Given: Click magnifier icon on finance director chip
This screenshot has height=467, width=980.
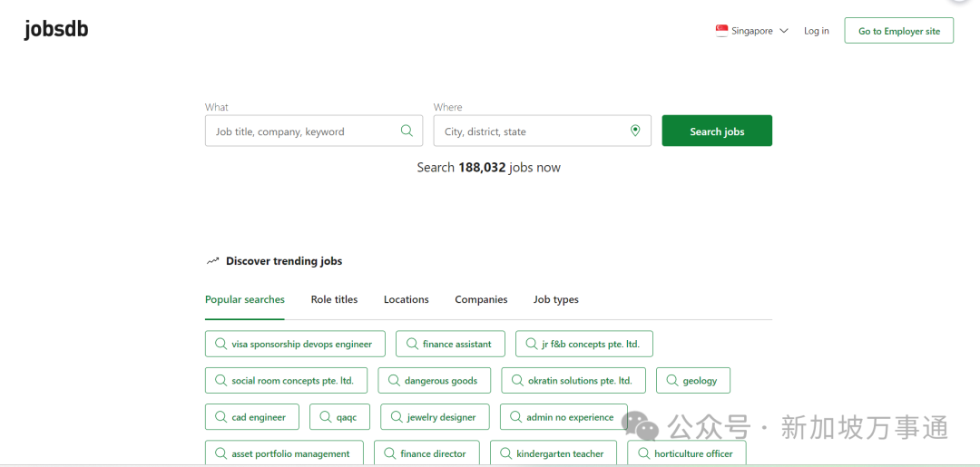Looking at the screenshot, I should click(x=389, y=453).
